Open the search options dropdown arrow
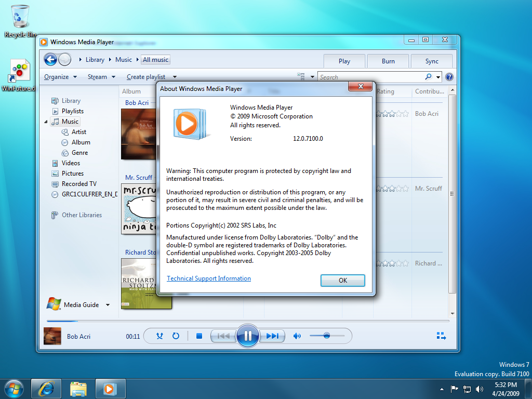 pos(438,77)
